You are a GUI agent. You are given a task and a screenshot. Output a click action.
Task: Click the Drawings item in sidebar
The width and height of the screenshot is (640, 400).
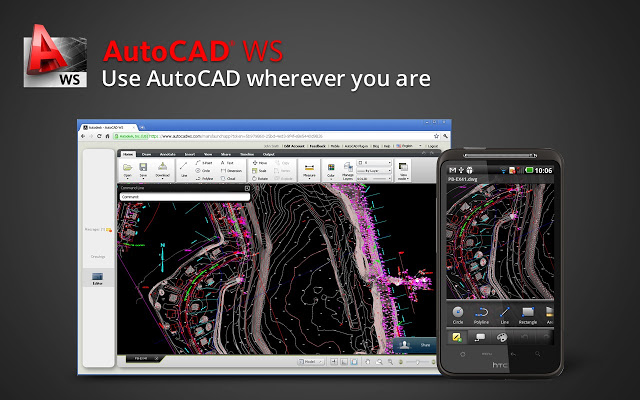pyautogui.click(x=98, y=257)
